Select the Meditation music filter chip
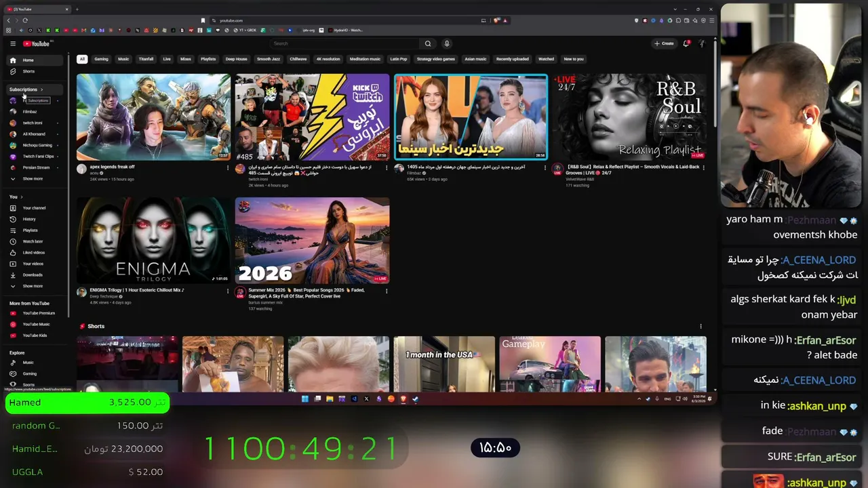Image resolution: width=868 pixels, height=488 pixels. [365, 59]
